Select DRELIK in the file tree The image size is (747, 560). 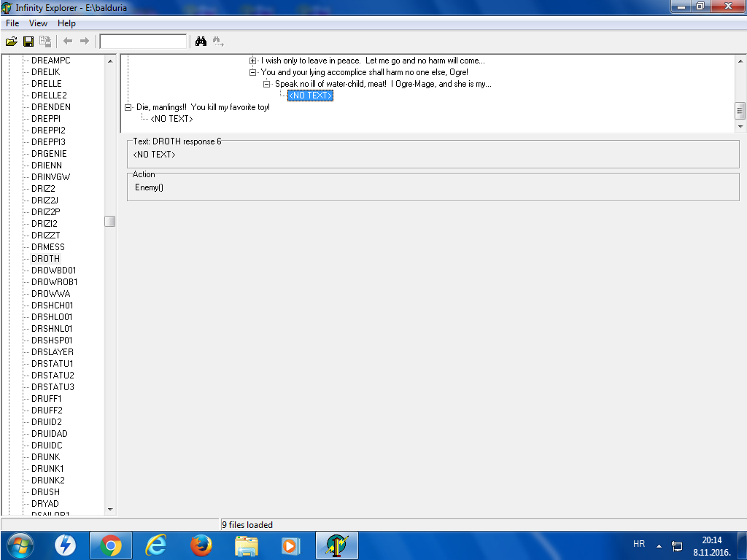(46, 72)
